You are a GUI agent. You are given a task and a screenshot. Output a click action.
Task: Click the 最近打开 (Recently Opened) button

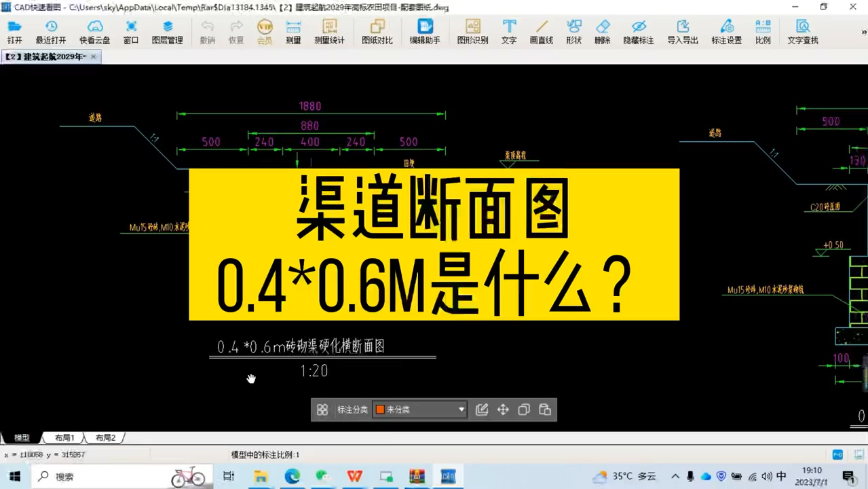[51, 31]
